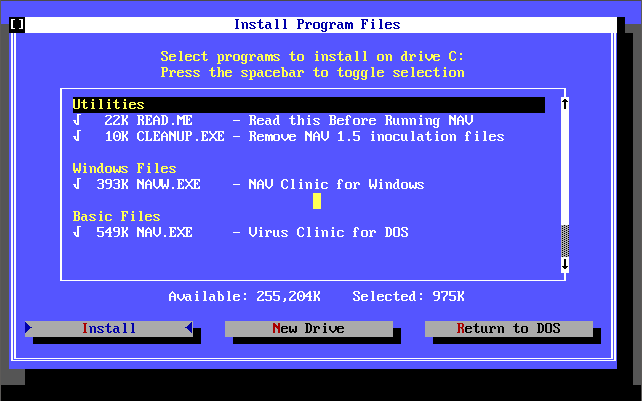This screenshot has width=642, height=401.
Task: Deselect the checkmark beside NAV.EXE
Action: click(x=77, y=232)
